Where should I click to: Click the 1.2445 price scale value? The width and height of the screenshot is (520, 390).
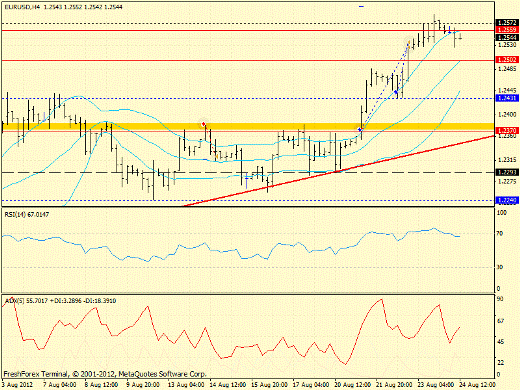click(x=507, y=90)
